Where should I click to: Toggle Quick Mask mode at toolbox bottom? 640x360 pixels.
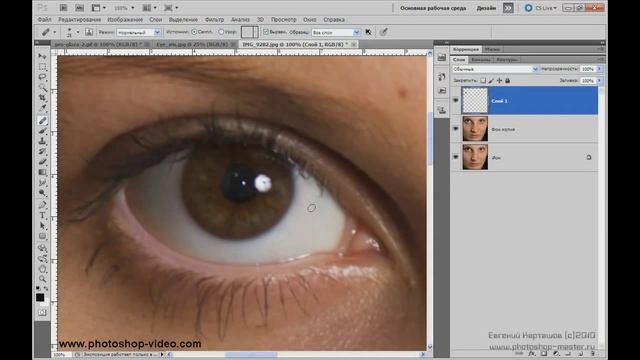(x=42, y=312)
